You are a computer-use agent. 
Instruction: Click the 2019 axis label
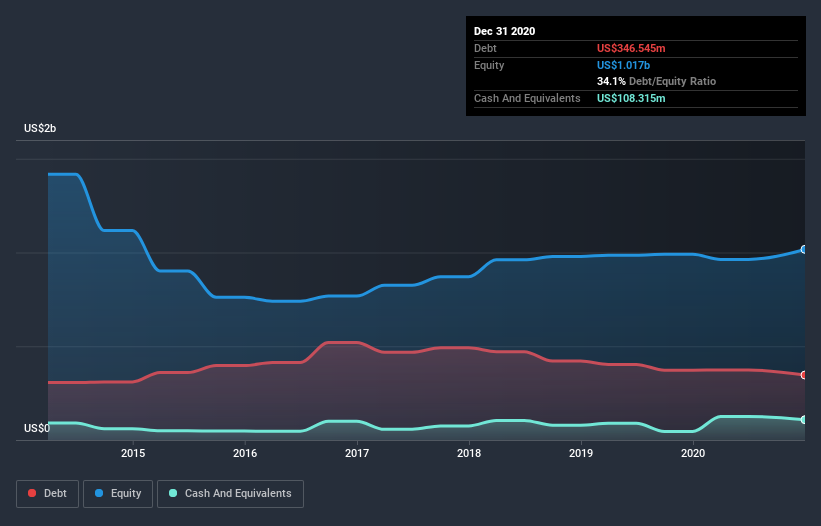pyautogui.click(x=581, y=453)
